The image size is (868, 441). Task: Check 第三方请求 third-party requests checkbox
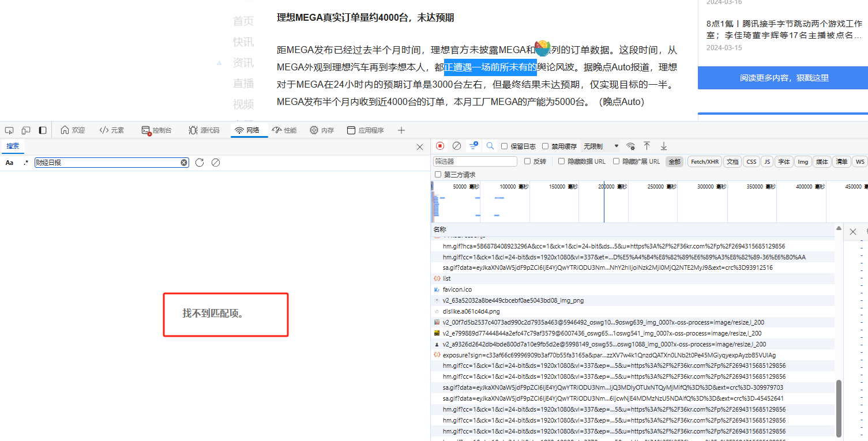[438, 175]
